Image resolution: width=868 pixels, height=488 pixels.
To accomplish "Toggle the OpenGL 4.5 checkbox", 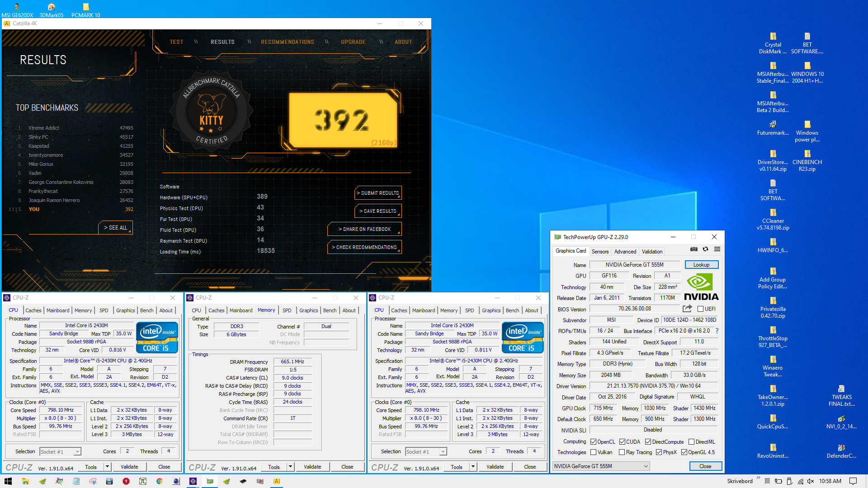I will coord(684,452).
